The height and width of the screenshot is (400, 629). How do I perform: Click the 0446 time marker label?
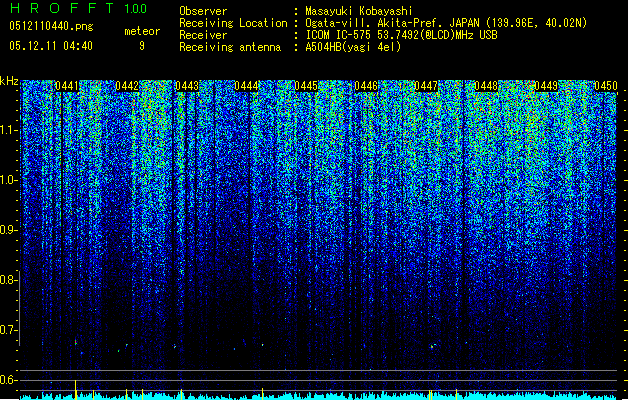coord(366,86)
